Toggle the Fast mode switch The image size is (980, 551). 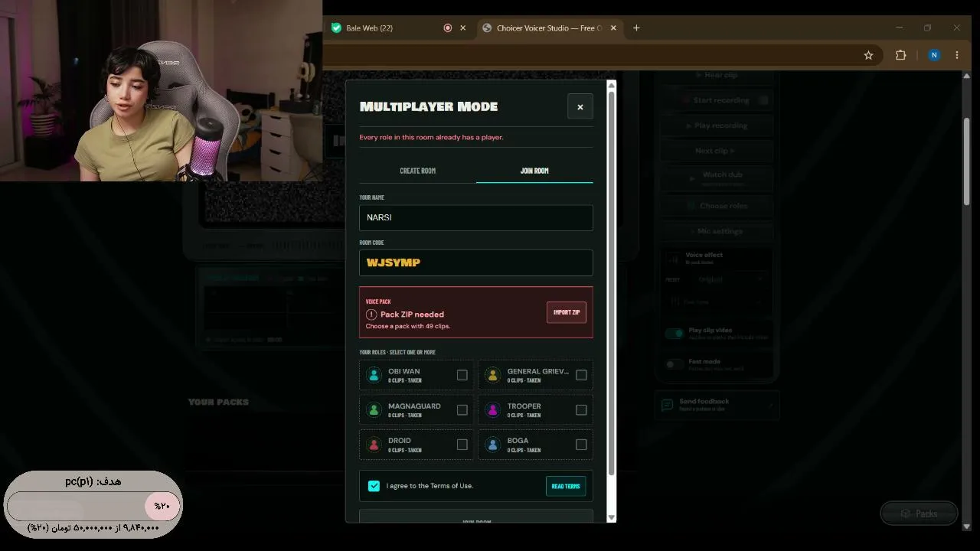[674, 365]
